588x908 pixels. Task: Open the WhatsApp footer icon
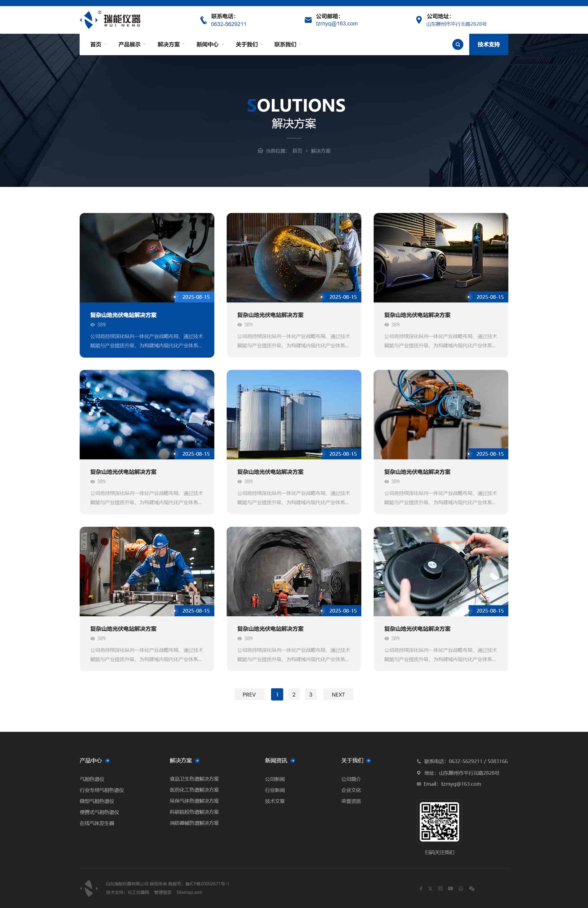click(x=461, y=889)
